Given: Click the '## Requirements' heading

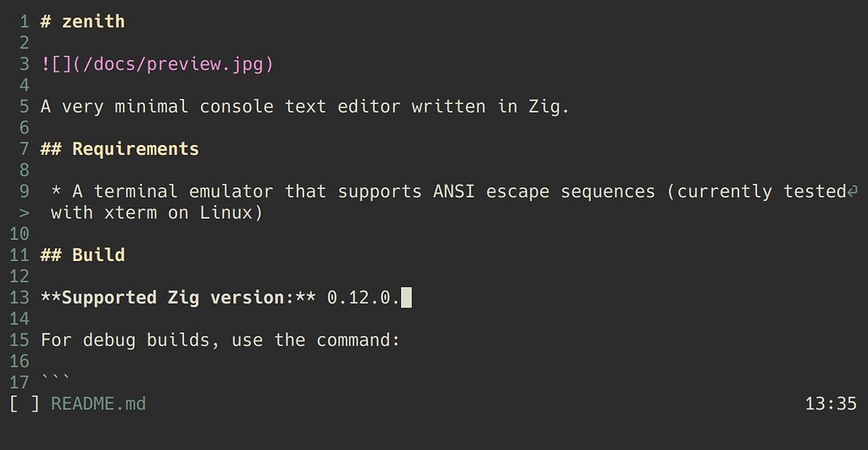Looking at the screenshot, I should coord(120,149).
